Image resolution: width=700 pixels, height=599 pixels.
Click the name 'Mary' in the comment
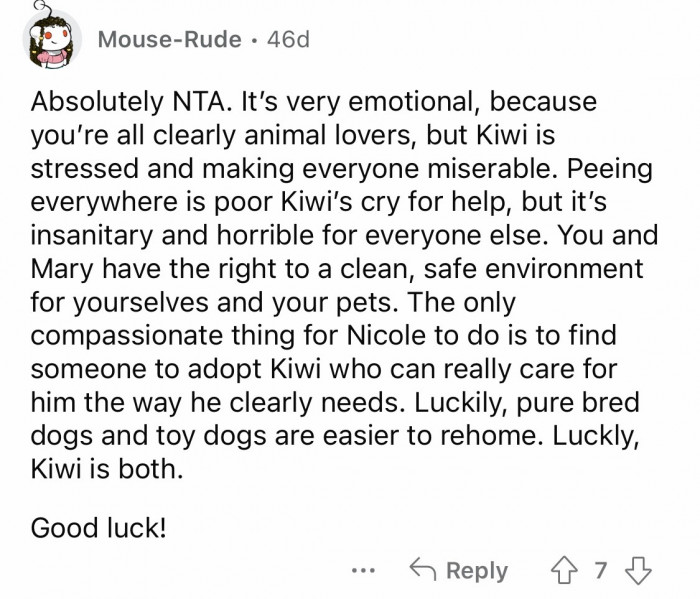pyautogui.click(x=64, y=270)
